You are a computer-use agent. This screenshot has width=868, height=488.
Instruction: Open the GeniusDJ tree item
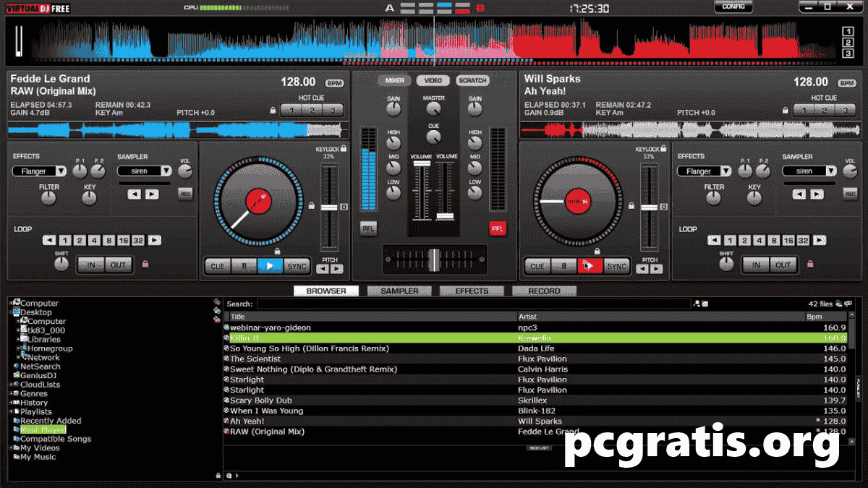coord(38,375)
